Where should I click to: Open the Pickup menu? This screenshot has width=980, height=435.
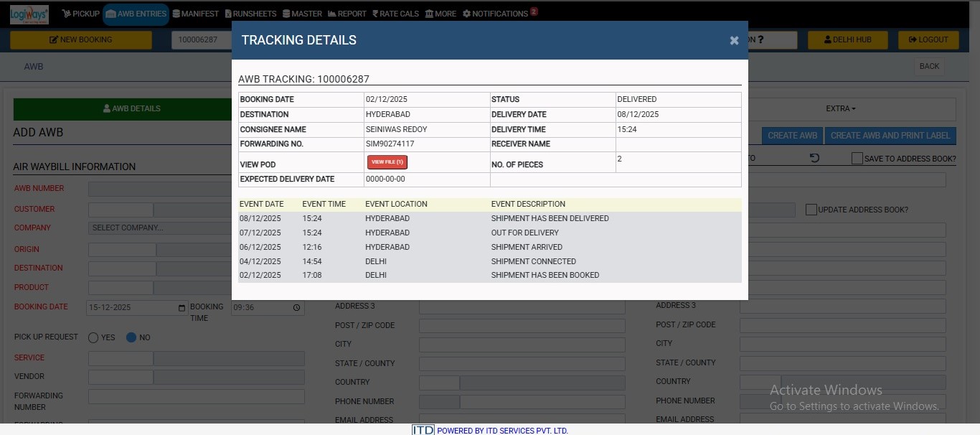pyautogui.click(x=80, y=14)
